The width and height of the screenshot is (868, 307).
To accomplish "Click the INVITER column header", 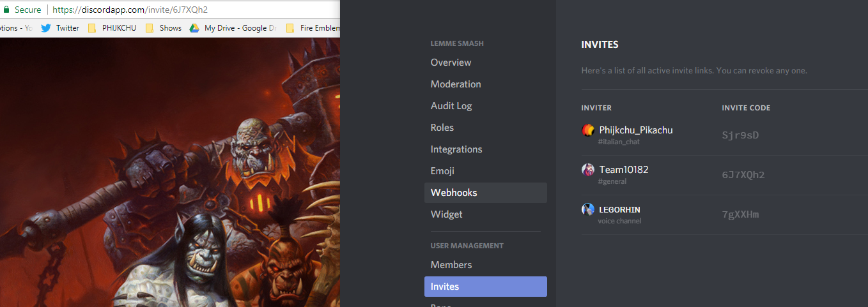I will 596,108.
